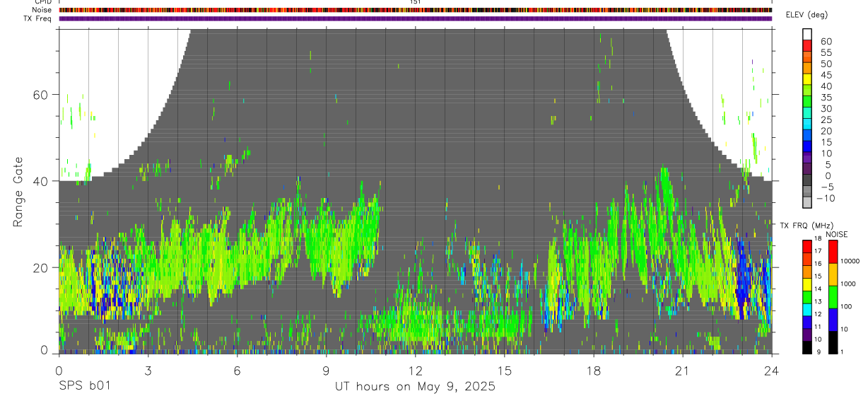868x401 pixels.
Task: Click the '12' tick on UT hours axis
Action: click(415, 370)
